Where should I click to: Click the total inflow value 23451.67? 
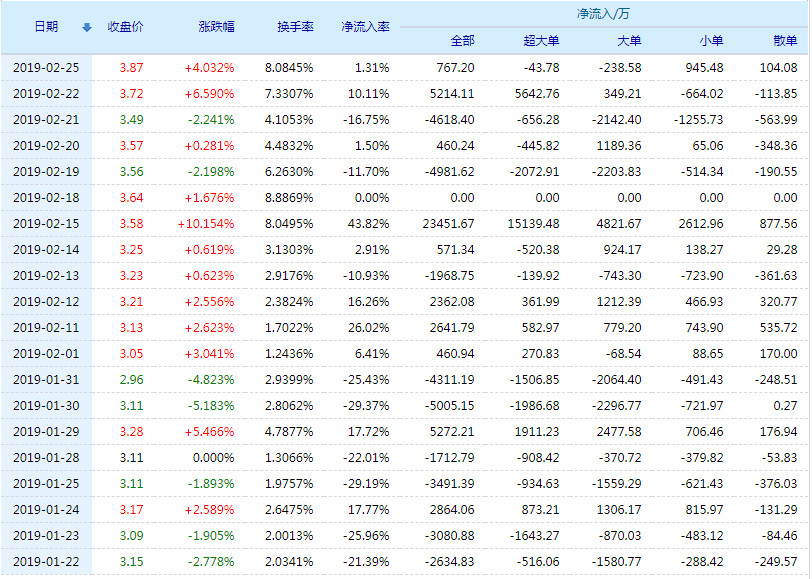[x=448, y=224]
